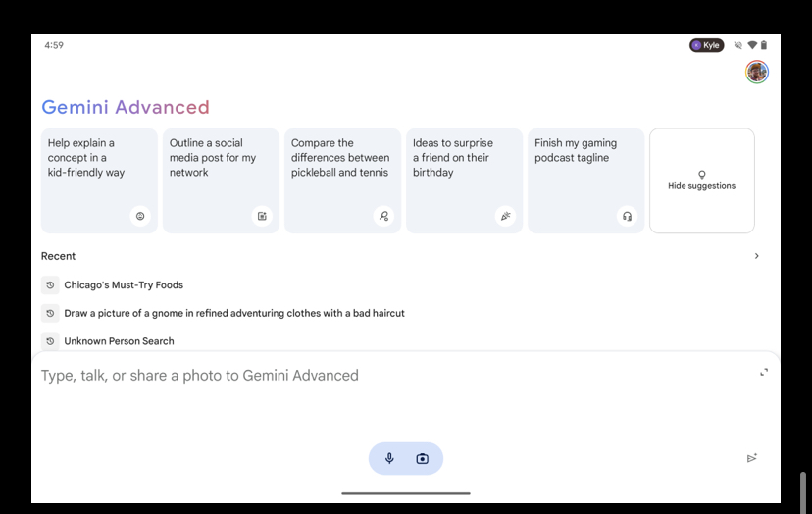Tap the smiley icon on kid-friendly concept card
Image resolution: width=812 pixels, height=514 pixels.
point(140,216)
